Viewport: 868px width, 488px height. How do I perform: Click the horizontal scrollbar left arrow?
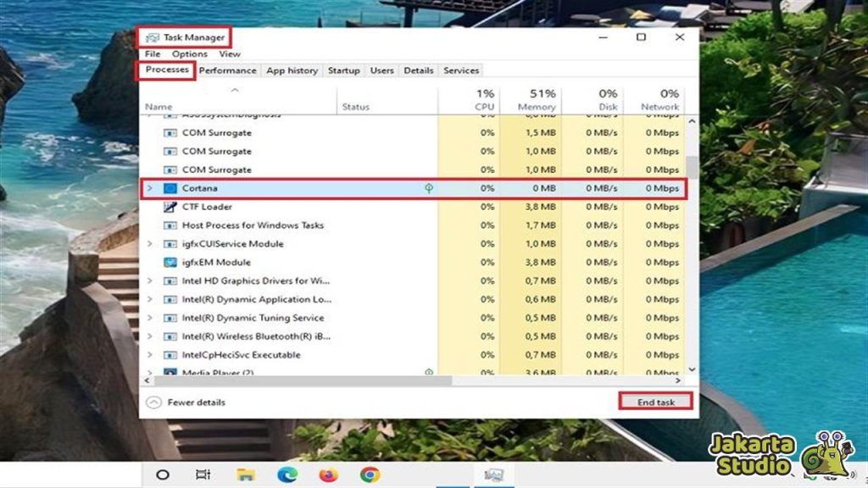tap(147, 380)
